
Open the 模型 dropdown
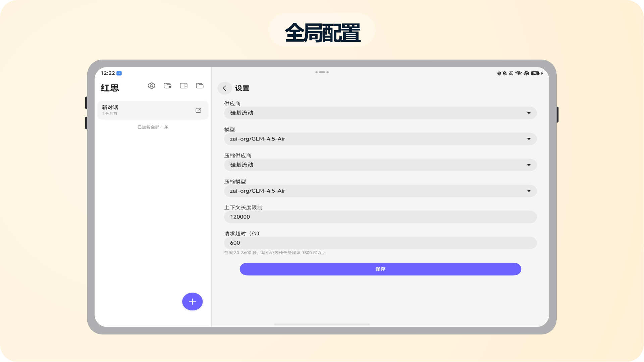[380, 139]
